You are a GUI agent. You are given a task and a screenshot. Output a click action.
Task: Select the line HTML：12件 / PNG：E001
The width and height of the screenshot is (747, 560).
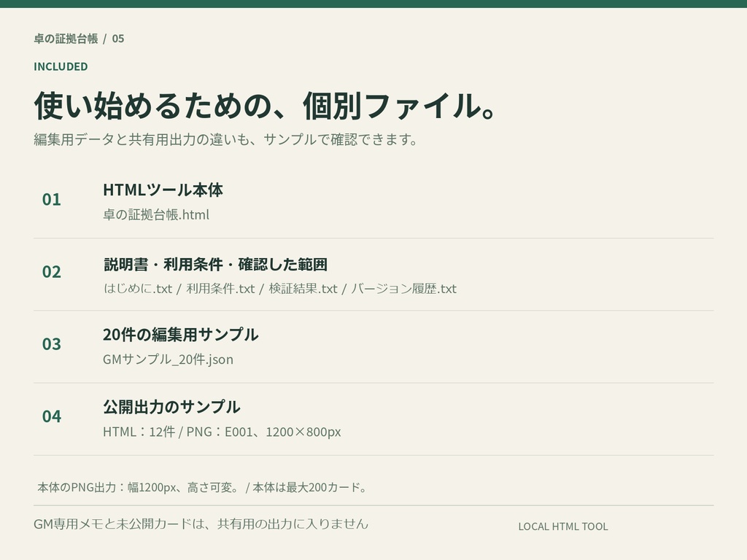(x=222, y=432)
